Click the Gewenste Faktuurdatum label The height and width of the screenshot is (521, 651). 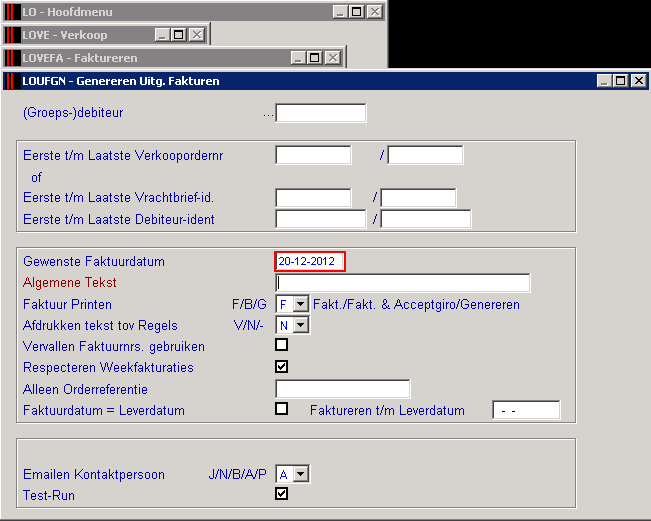pos(94,262)
